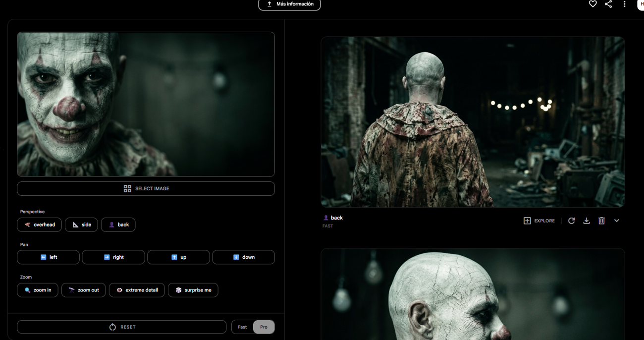The height and width of the screenshot is (340, 644).
Task: Open the side profile clown result image
Action: point(473,294)
